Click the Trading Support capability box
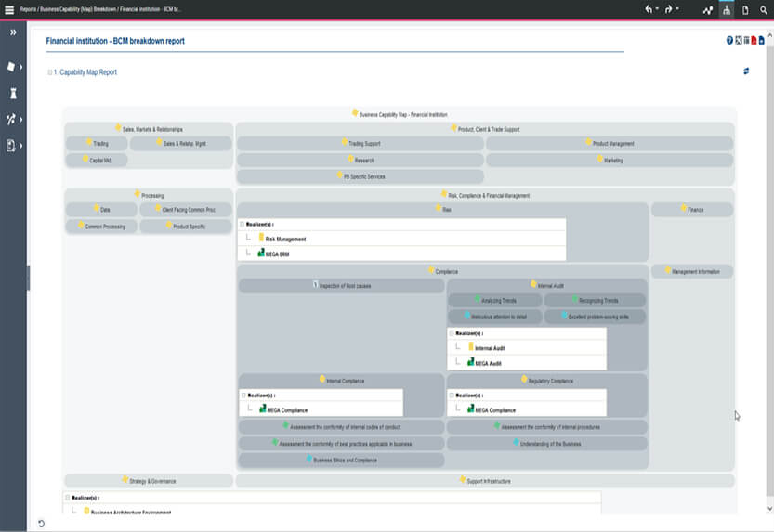The image size is (774, 532). pos(361,144)
